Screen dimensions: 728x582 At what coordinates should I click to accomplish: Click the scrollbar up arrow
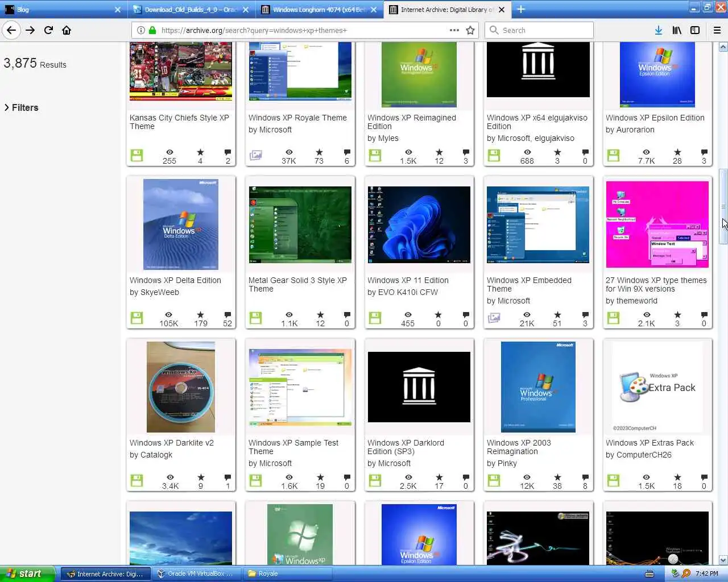[x=723, y=47]
